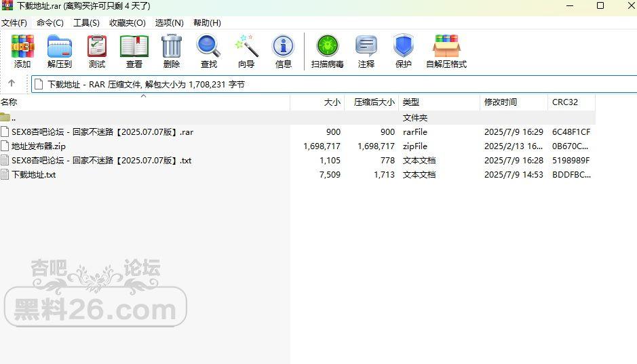The image size is (637, 364).
Task: Click the rarFile type cell
Action: point(414,132)
